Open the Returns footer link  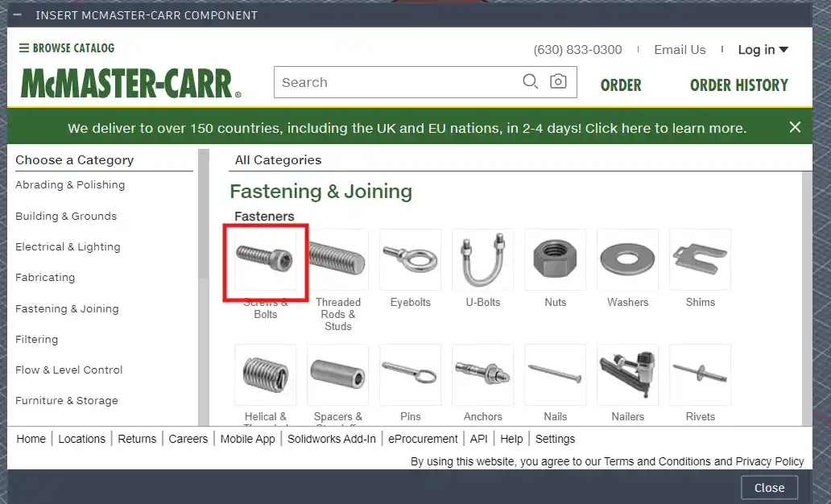point(137,439)
